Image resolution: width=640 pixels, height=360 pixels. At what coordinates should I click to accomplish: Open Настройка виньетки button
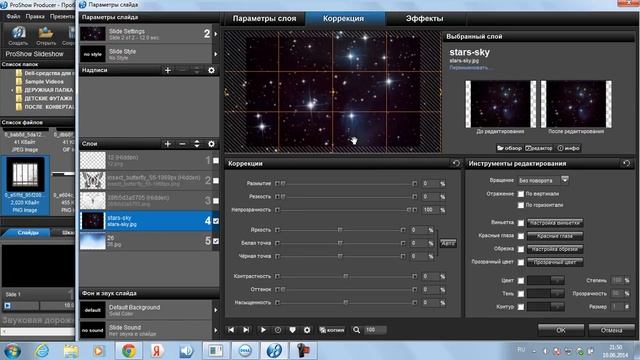tap(555, 223)
